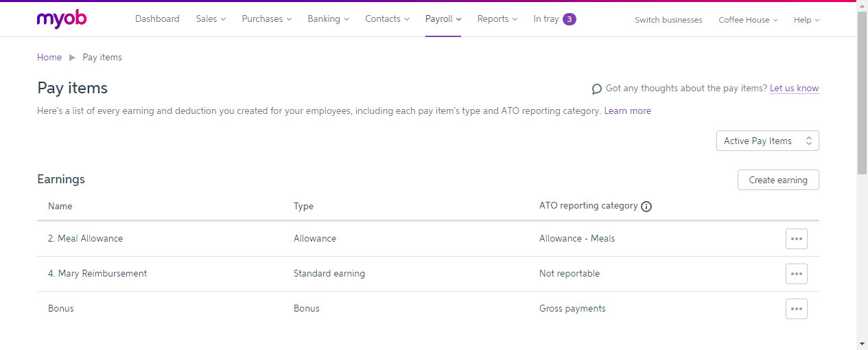Viewport: 868px width, 350px height.
Task: Open options menu for Mary Reimbursement row
Action: click(796, 274)
